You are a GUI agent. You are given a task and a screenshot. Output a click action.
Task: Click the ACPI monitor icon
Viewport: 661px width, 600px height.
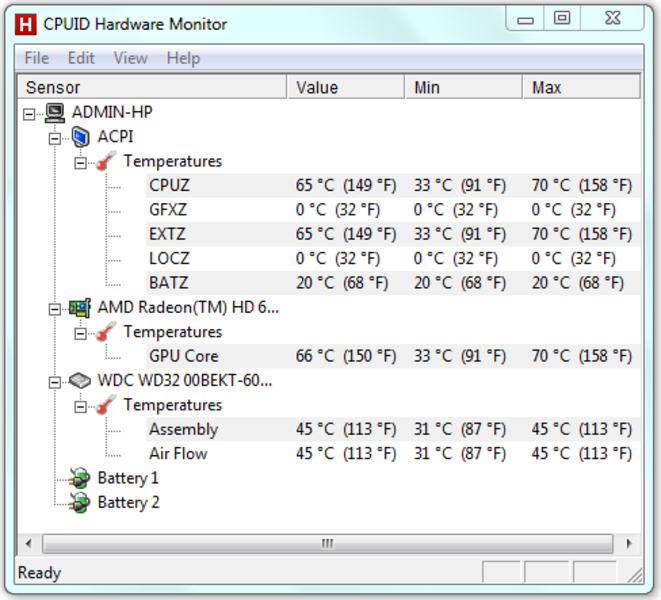click(x=81, y=137)
